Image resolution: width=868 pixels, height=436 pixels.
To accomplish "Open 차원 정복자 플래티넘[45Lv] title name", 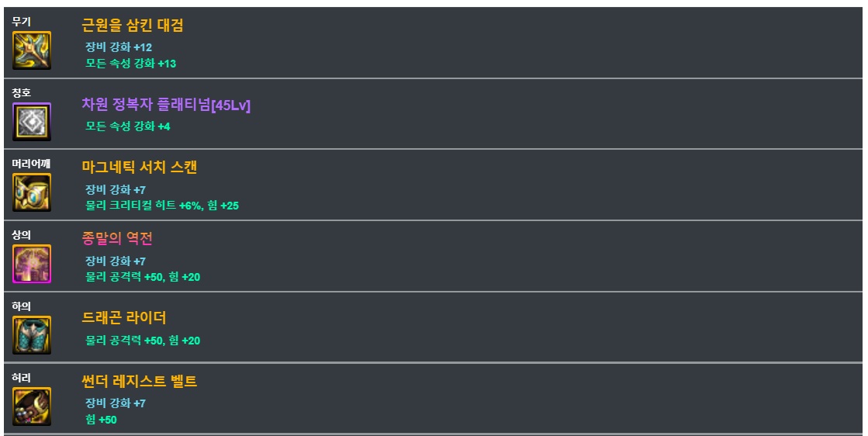I will 166,106.
